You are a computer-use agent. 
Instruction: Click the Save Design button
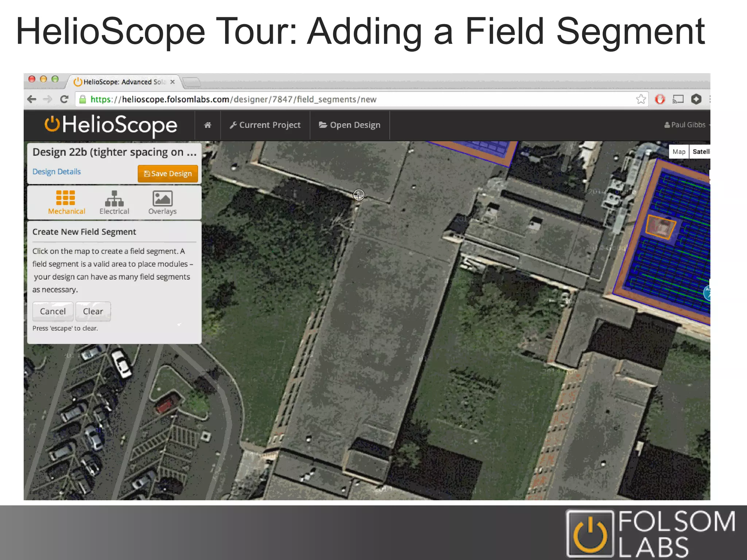click(x=168, y=174)
